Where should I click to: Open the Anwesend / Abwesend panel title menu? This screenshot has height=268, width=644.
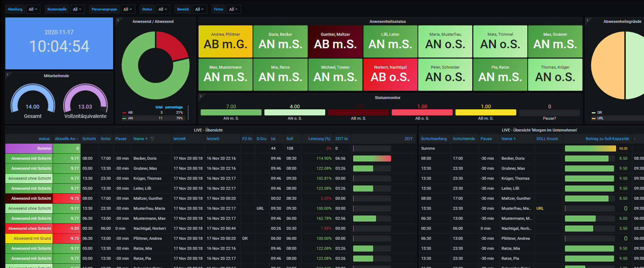[x=153, y=21]
